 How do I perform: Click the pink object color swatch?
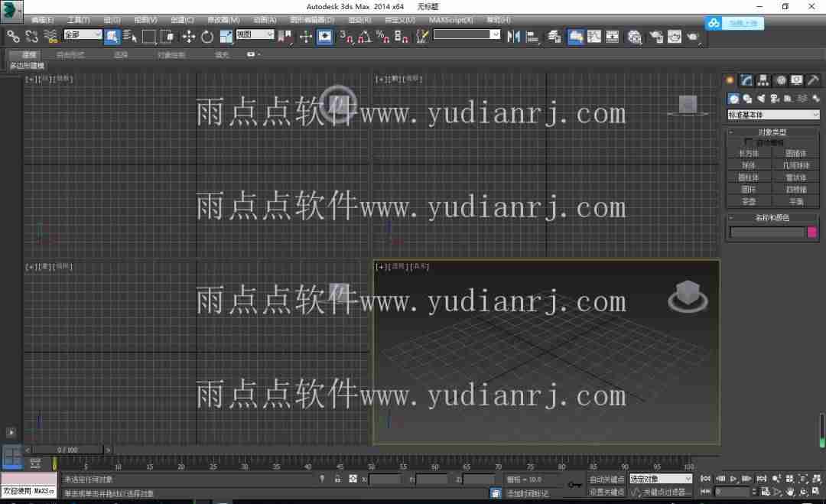(811, 232)
